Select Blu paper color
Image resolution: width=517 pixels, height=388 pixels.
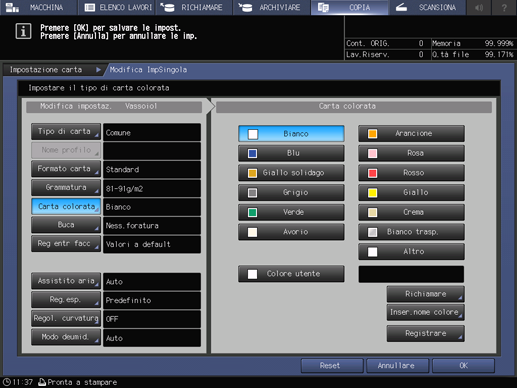pyautogui.click(x=291, y=153)
